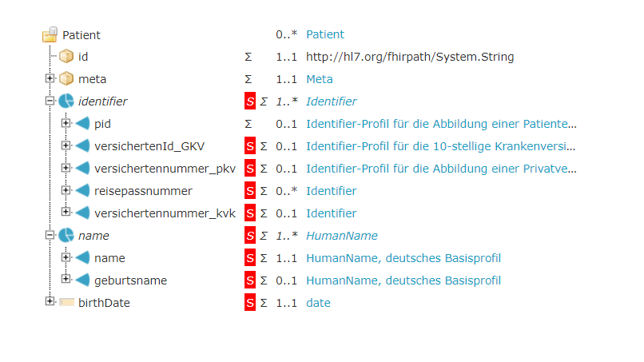Expand the birthDate tree node
Image resolution: width=644 pixels, height=362 pixels.
click(50, 302)
